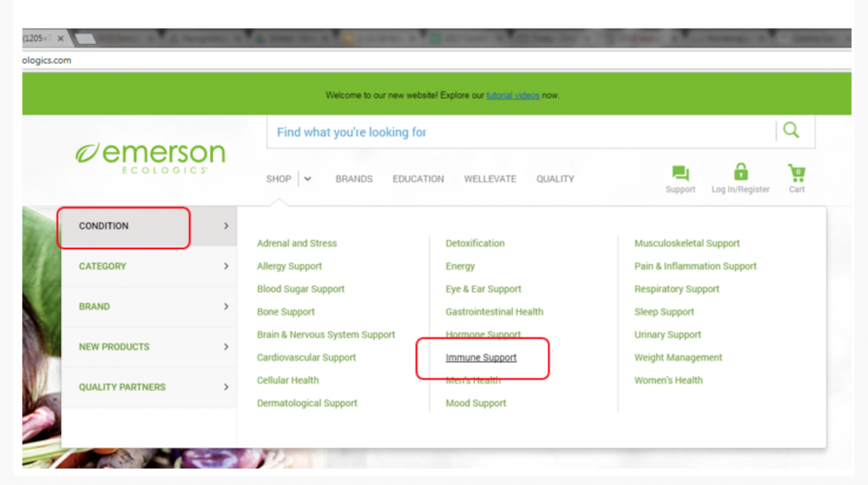
Task: Open Pain & Inflammation Support link
Action: tap(695, 266)
